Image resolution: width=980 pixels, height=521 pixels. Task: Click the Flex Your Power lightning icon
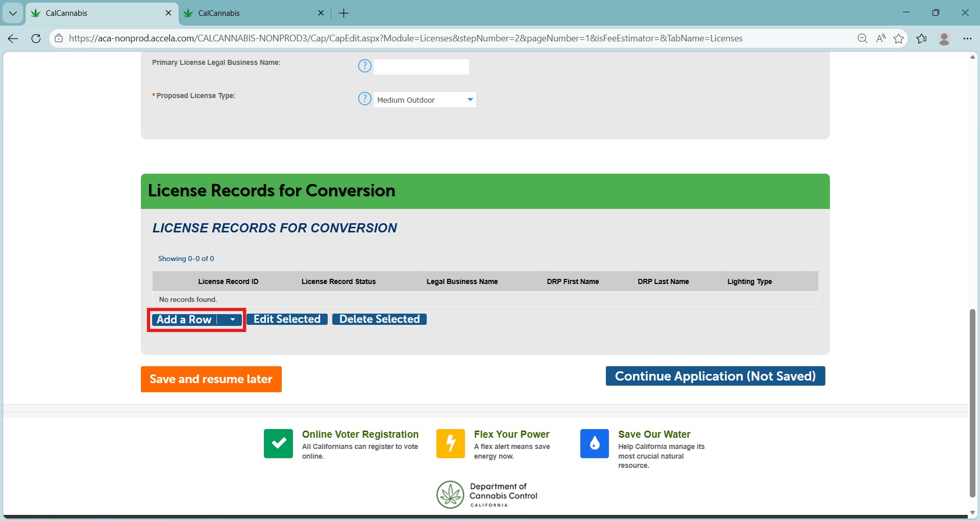click(x=451, y=443)
